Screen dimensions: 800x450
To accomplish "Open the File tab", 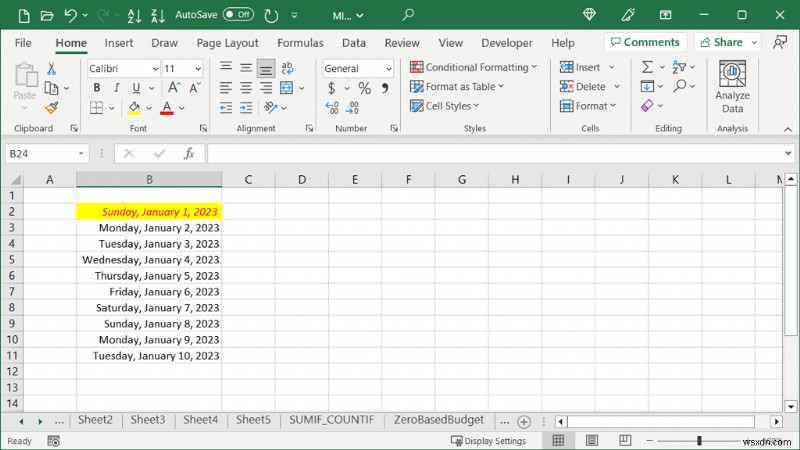I will 23,43.
